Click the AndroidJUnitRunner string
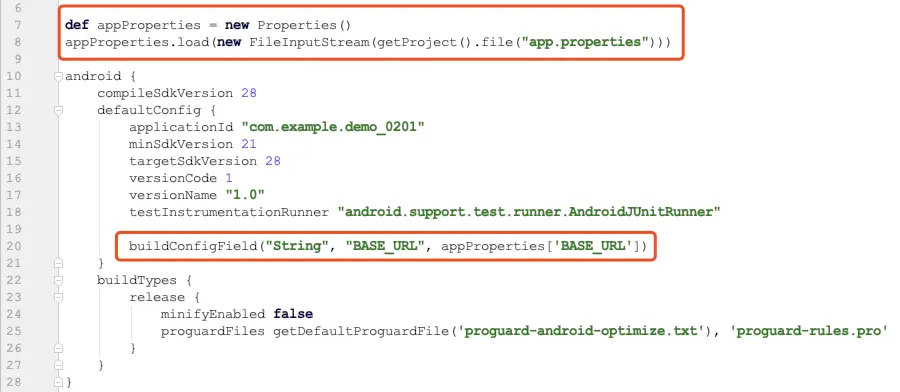This screenshot has width=900, height=392. click(x=529, y=212)
